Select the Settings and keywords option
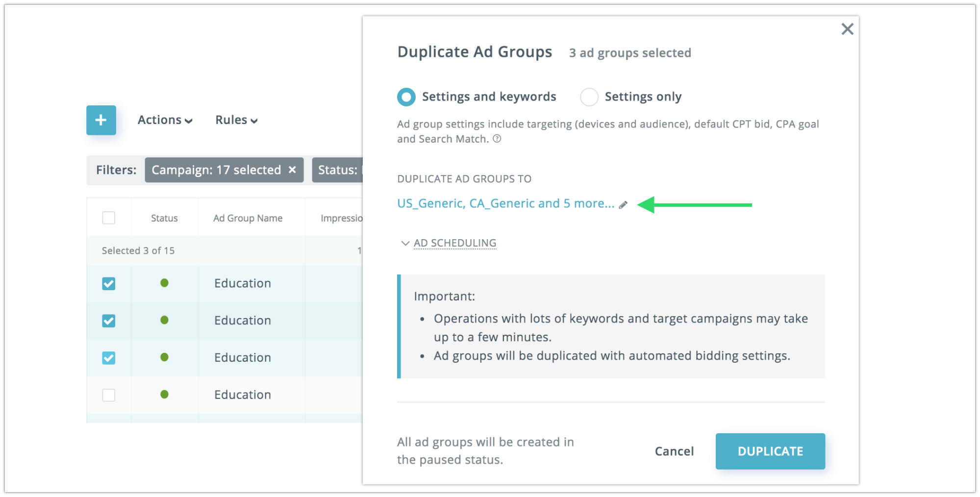Image resolution: width=980 pixels, height=497 pixels. click(x=406, y=97)
